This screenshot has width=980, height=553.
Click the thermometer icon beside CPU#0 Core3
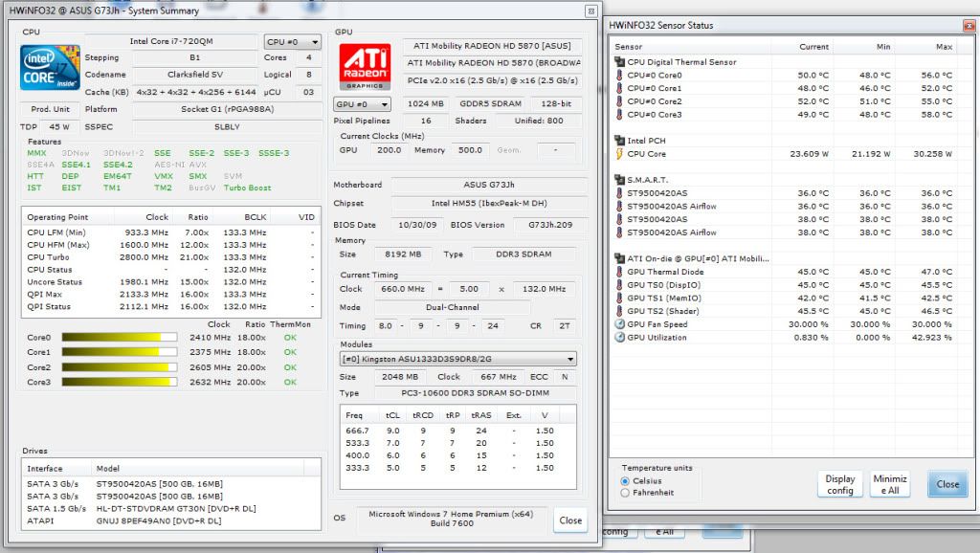click(x=619, y=115)
